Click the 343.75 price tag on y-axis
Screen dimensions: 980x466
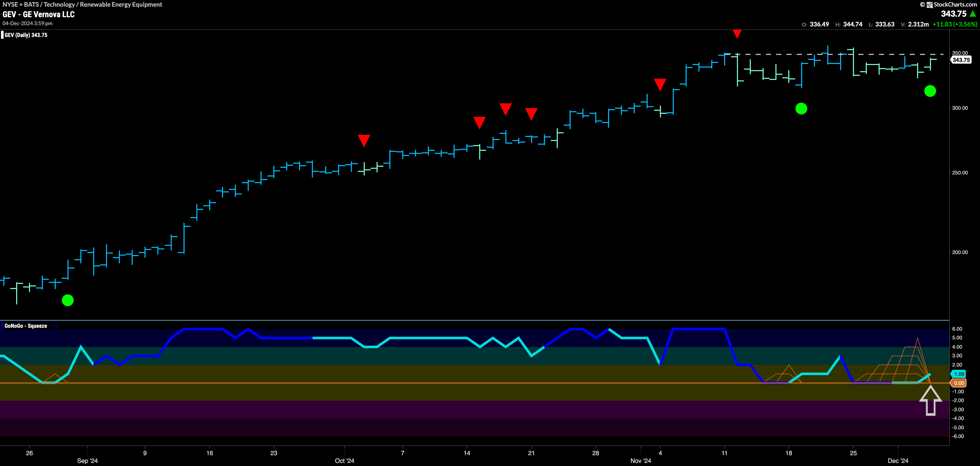(961, 60)
